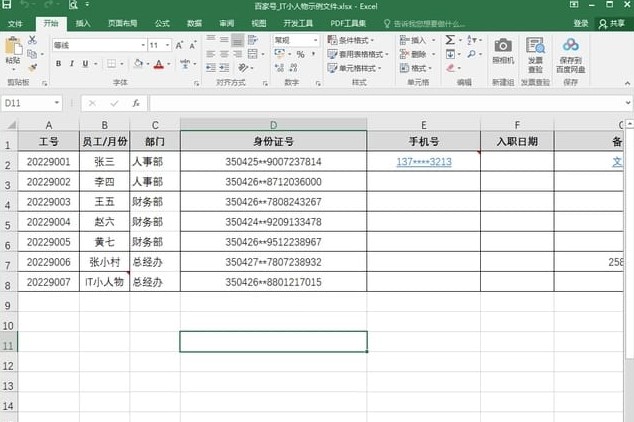Screen dimensions: 634x422
Task: Click the Tell Me search box
Action: pyautogui.click(x=424, y=24)
